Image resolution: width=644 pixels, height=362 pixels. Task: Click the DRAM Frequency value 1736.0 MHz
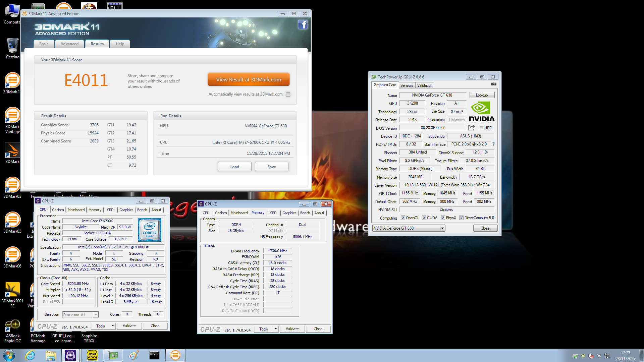(277, 251)
